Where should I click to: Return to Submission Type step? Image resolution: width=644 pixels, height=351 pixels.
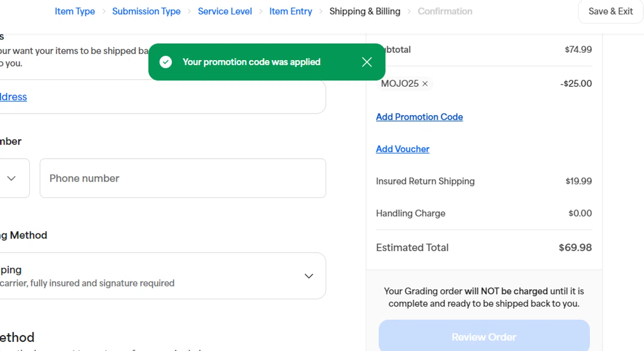pyautogui.click(x=146, y=11)
